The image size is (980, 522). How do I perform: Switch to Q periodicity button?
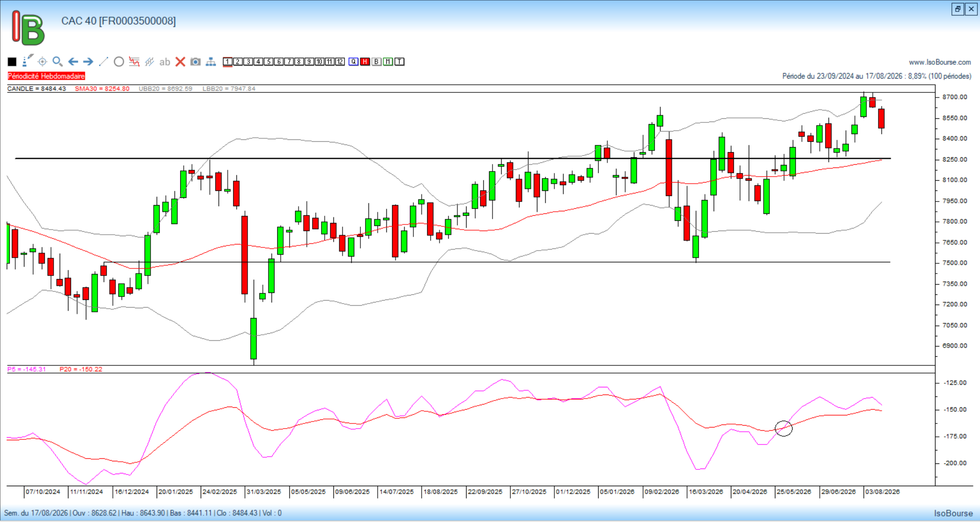point(354,62)
